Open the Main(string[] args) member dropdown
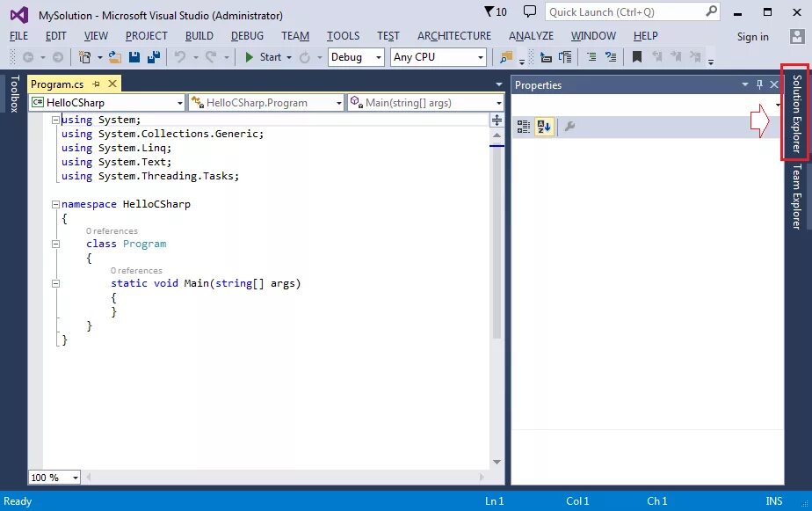Screen dimensions: 812x511 pos(425,103)
